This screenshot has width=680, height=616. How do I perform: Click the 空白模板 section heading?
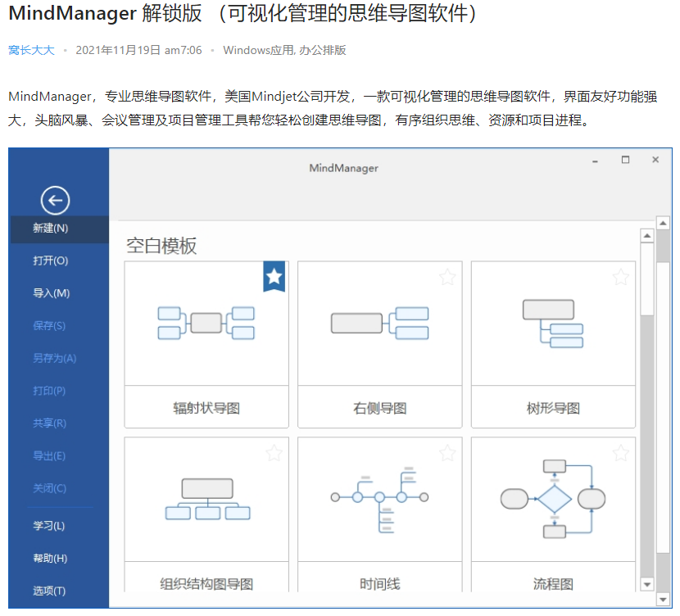pyautogui.click(x=161, y=246)
